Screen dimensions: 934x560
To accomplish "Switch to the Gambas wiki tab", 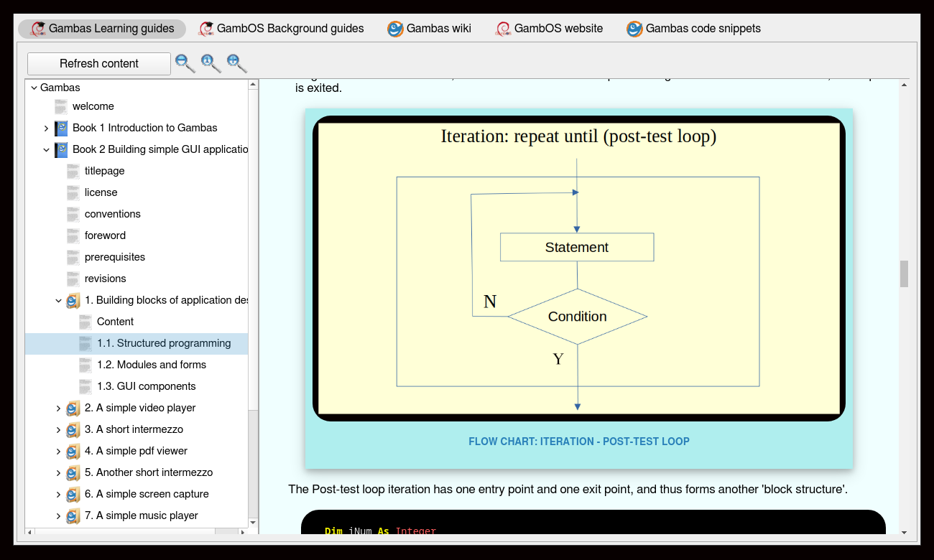I will click(x=429, y=29).
